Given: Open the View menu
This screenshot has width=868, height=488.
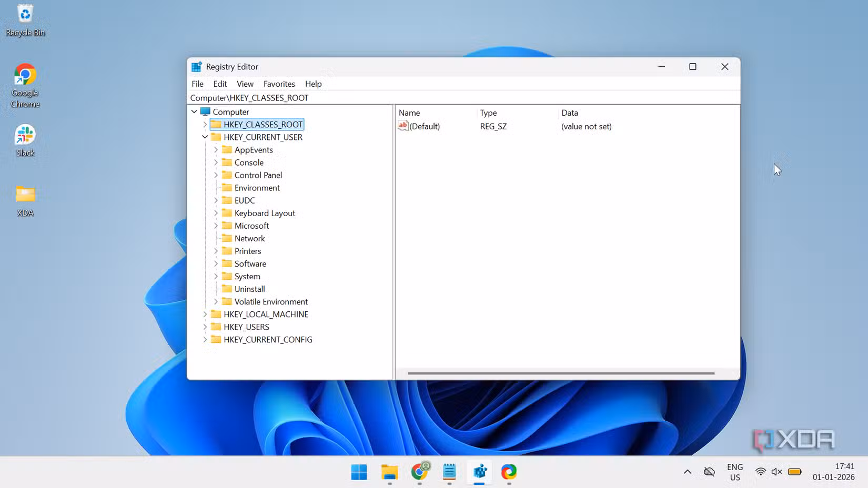Looking at the screenshot, I should click(245, 84).
